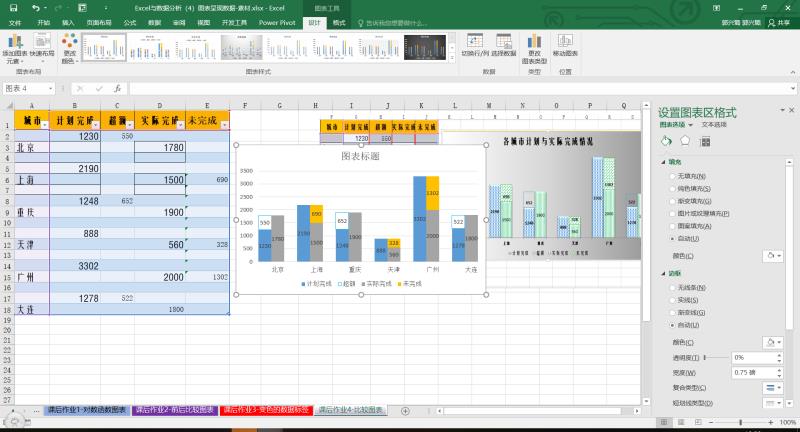Open the Name Box dropdown arrow
Image resolution: width=800 pixels, height=432 pixels.
click(x=51, y=88)
